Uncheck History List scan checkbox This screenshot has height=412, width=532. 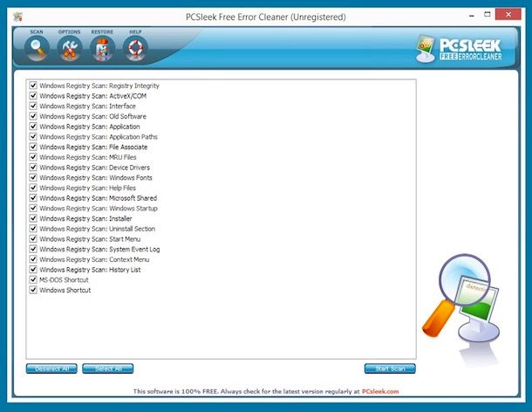click(33, 270)
